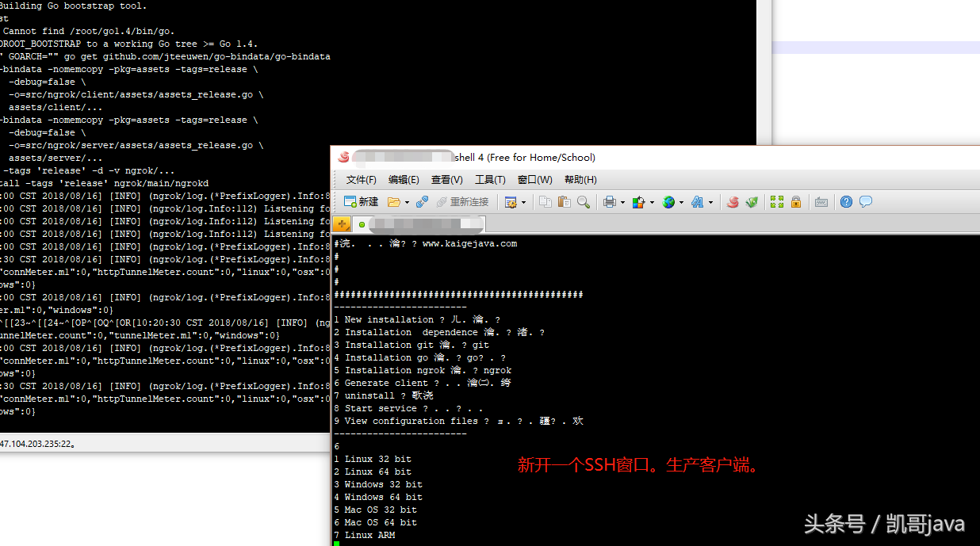Click the font settings icon
The image size is (980, 546).
click(x=697, y=202)
